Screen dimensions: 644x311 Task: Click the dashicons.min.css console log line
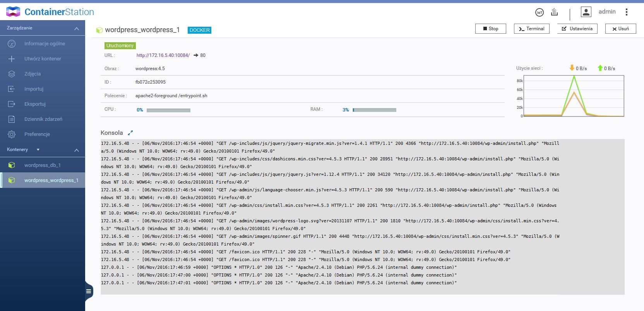[x=330, y=163]
